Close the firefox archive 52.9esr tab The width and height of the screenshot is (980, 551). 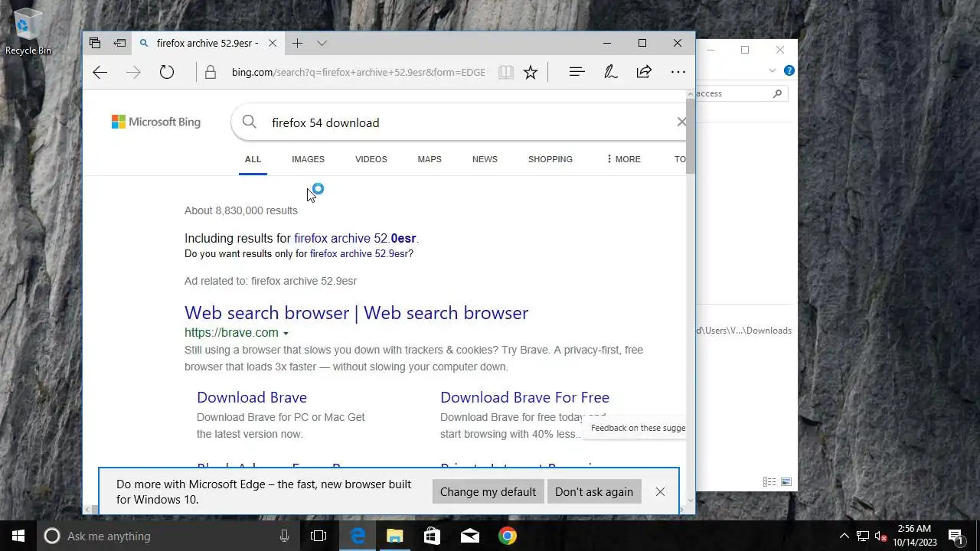[273, 43]
